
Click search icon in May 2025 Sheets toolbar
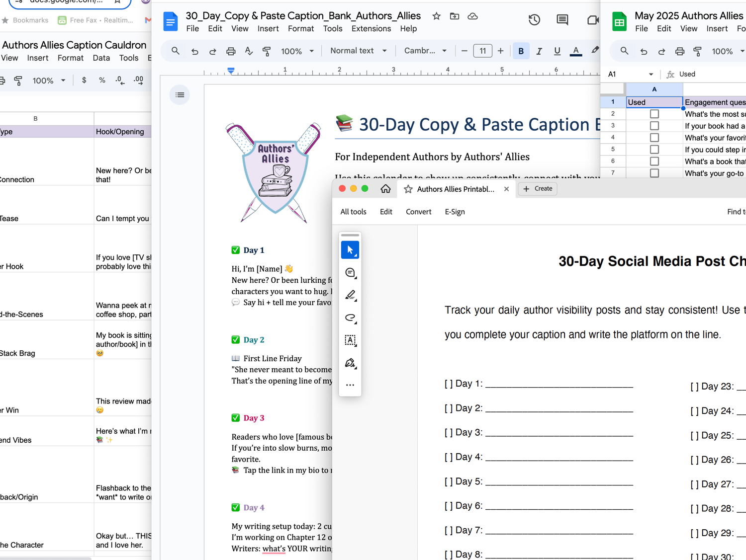(624, 51)
